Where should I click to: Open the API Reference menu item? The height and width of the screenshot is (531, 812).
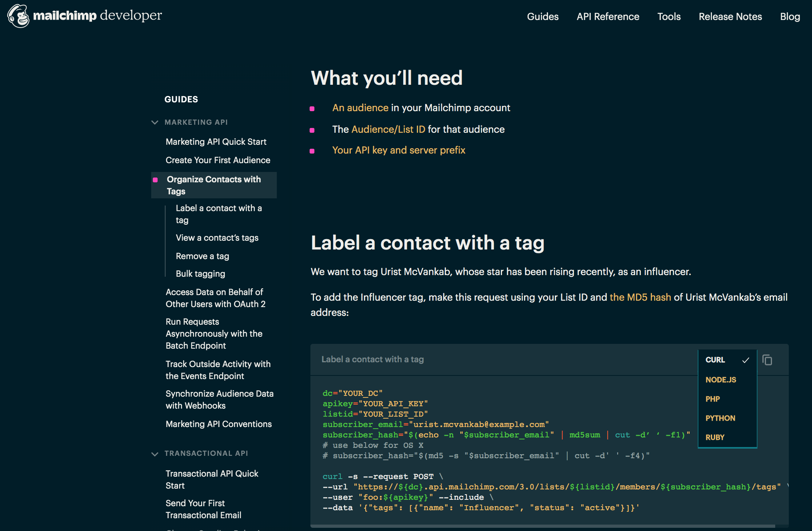pos(608,16)
